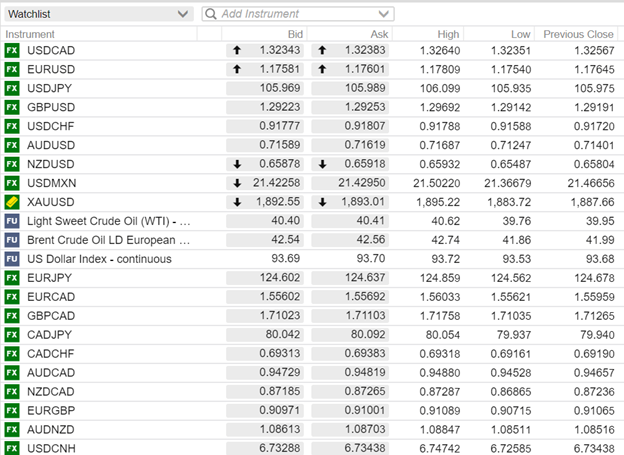This screenshot has height=455, width=624.
Task: Click the FU icon for Brent Crude Oil
Action: click(12, 239)
